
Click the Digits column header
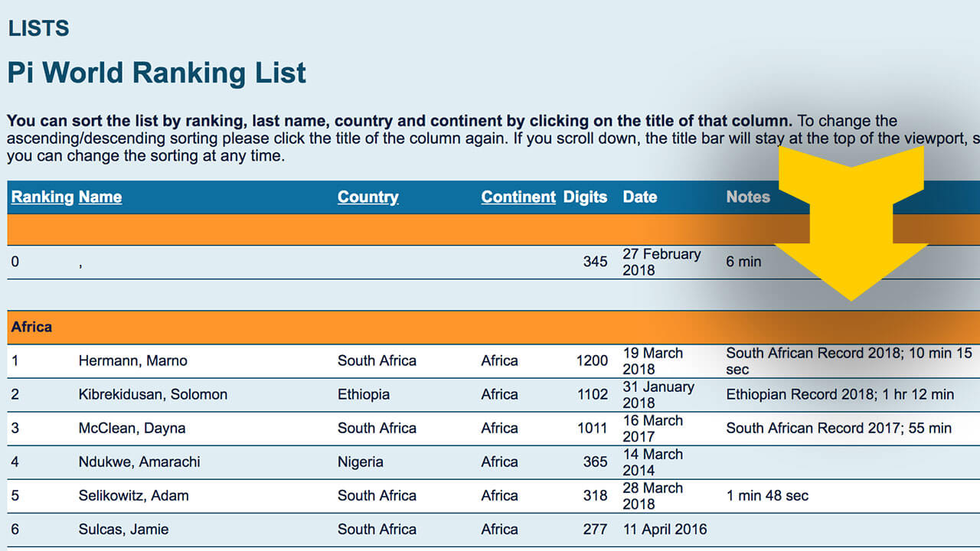(585, 197)
